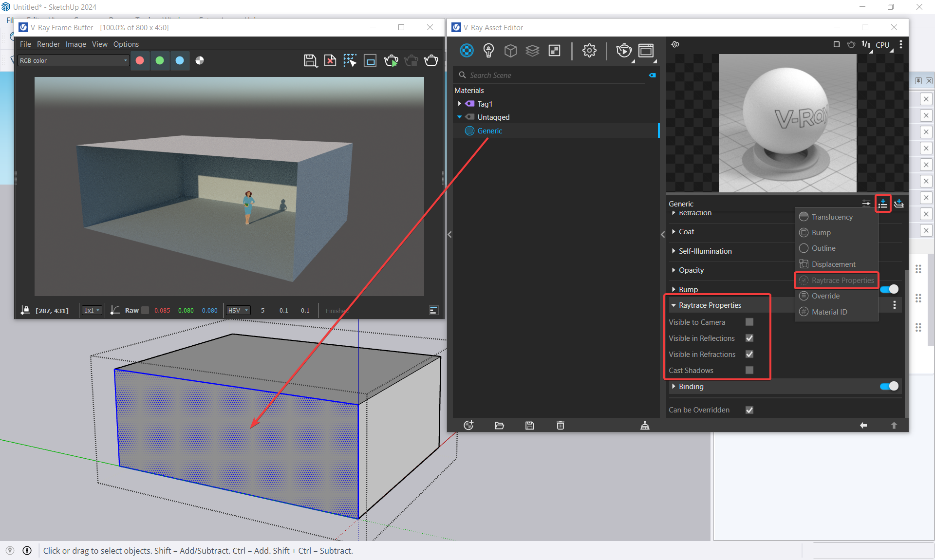Click the plain teapot render button in Frame Buffer
This screenshot has width=935, height=560.
431,60
